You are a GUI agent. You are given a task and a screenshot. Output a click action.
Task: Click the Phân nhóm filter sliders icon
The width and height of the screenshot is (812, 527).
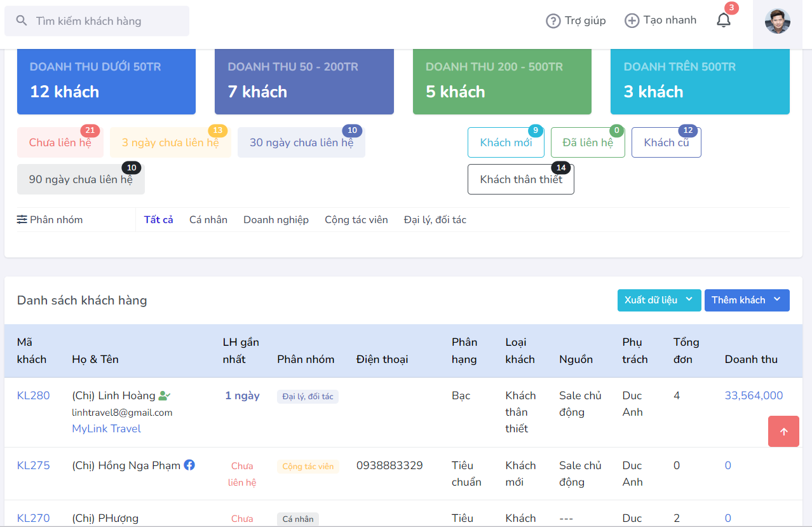pos(22,220)
